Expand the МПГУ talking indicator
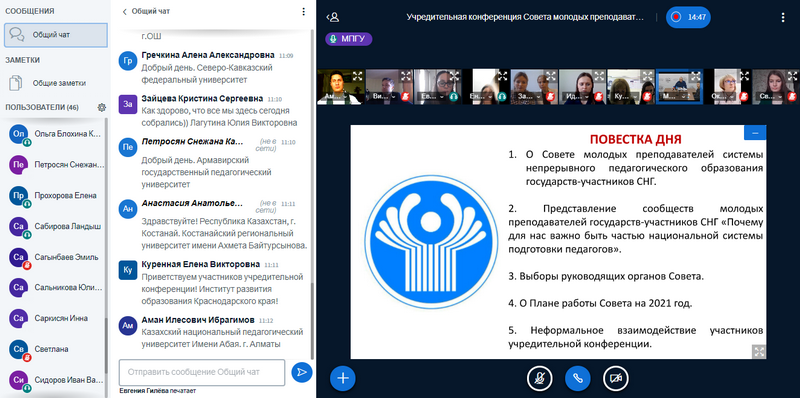 tap(349, 39)
